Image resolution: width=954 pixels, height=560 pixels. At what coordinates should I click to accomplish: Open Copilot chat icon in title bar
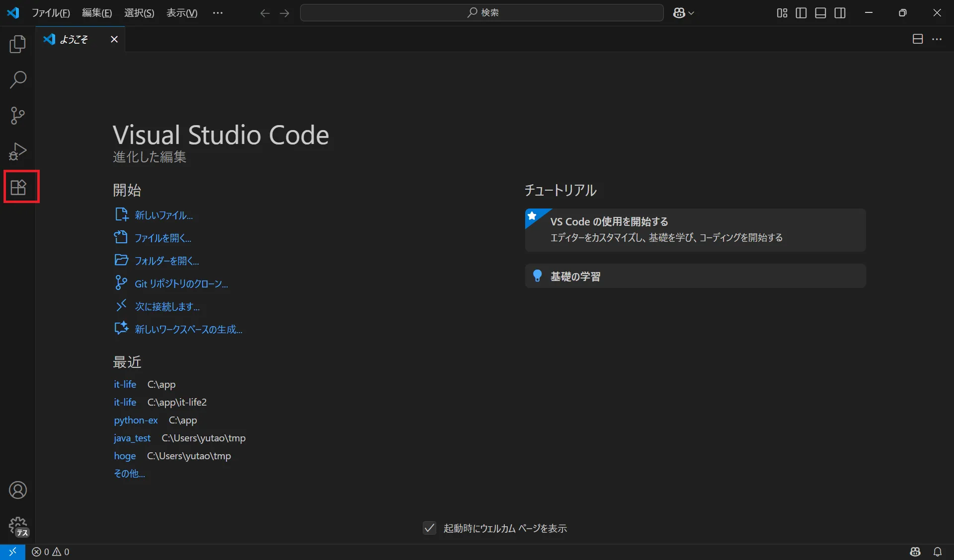[x=679, y=13]
